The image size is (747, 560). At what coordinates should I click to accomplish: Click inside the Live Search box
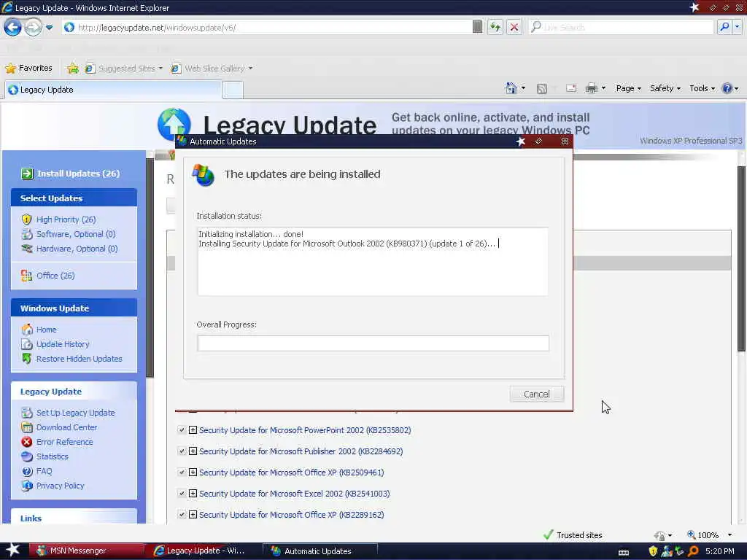622,27
